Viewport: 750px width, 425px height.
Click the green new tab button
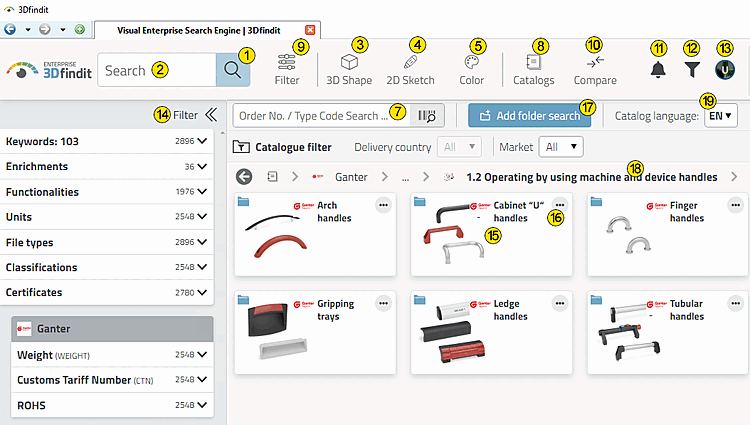coord(79,30)
